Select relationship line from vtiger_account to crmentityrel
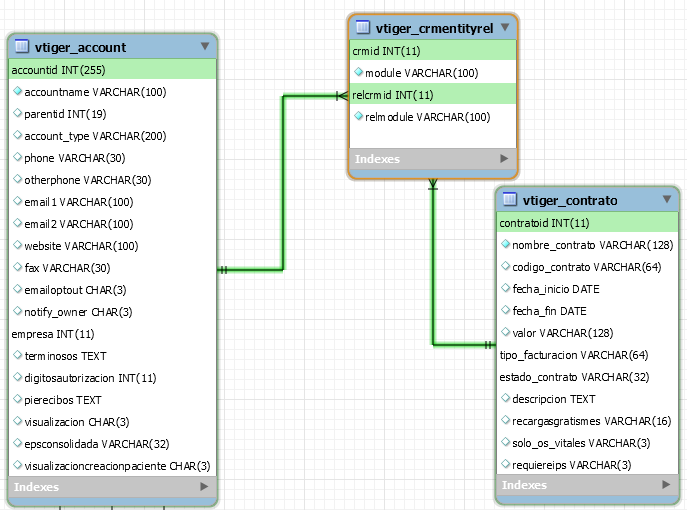Image resolution: width=687 pixels, height=510 pixels. click(x=283, y=182)
